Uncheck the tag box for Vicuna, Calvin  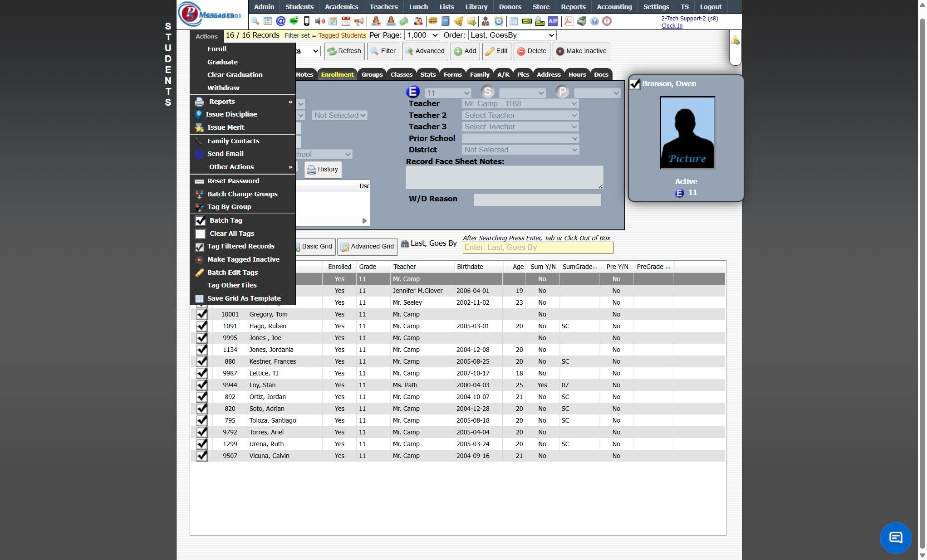(x=201, y=456)
